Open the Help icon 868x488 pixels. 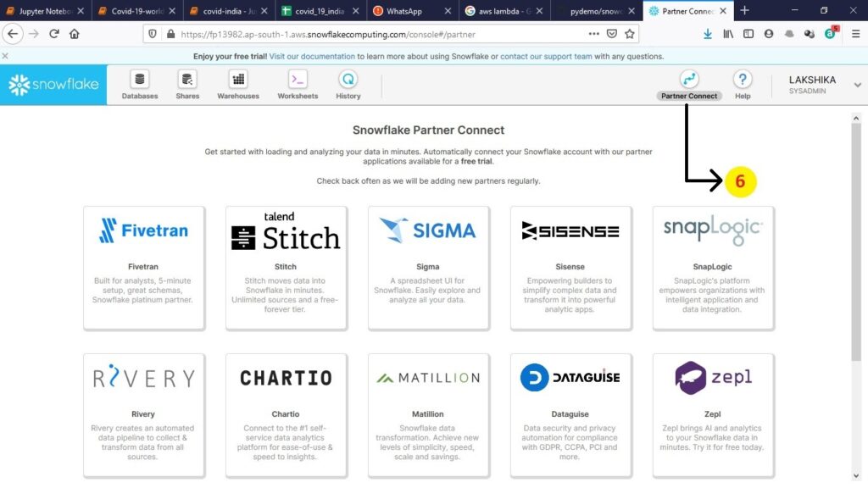coord(743,80)
